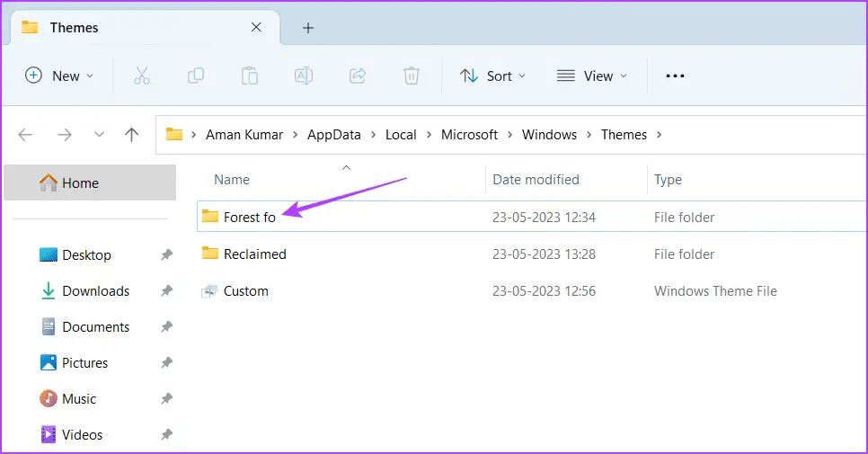Click the pin icon next to Music
The height and width of the screenshot is (454, 868).
(166, 398)
